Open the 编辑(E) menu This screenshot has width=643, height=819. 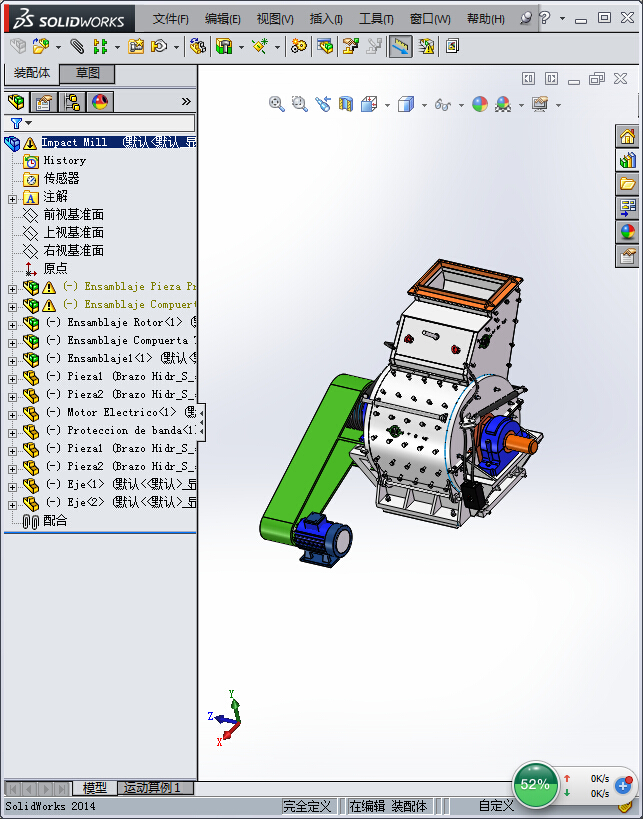tap(223, 19)
